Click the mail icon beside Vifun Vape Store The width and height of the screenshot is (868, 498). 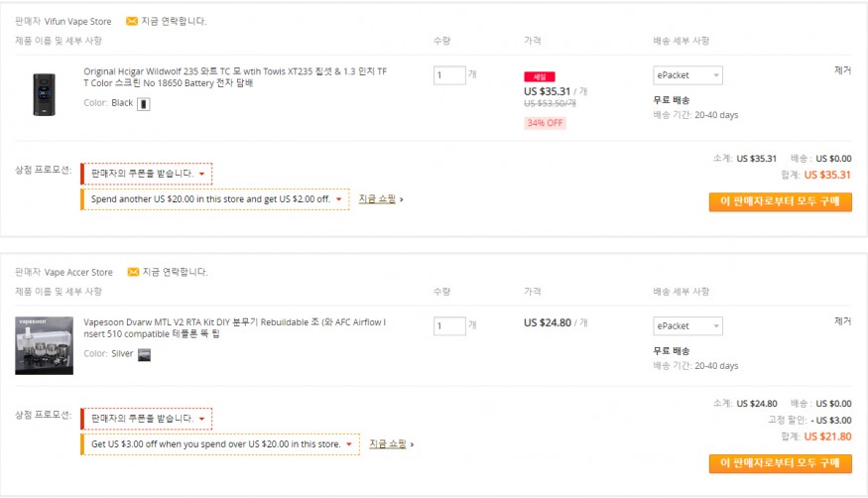pos(132,21)
